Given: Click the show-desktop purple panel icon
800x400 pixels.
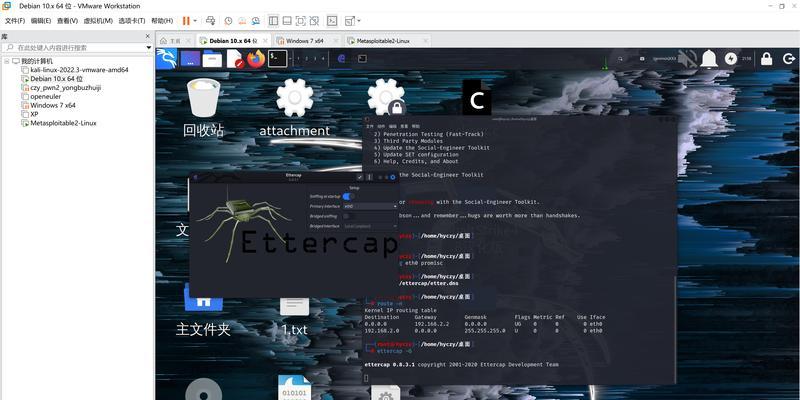Looking at the screenshot, I should click(x=190, y=59).
